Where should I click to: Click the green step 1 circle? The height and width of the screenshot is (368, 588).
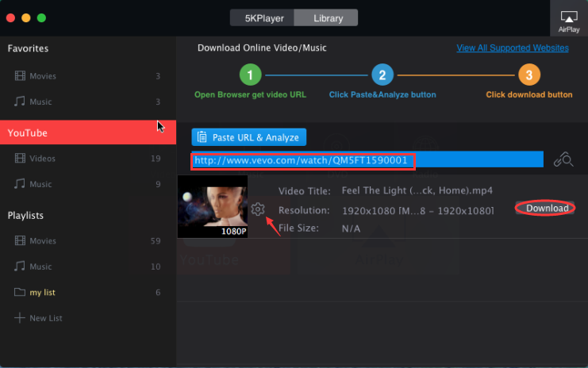(250, 75)
